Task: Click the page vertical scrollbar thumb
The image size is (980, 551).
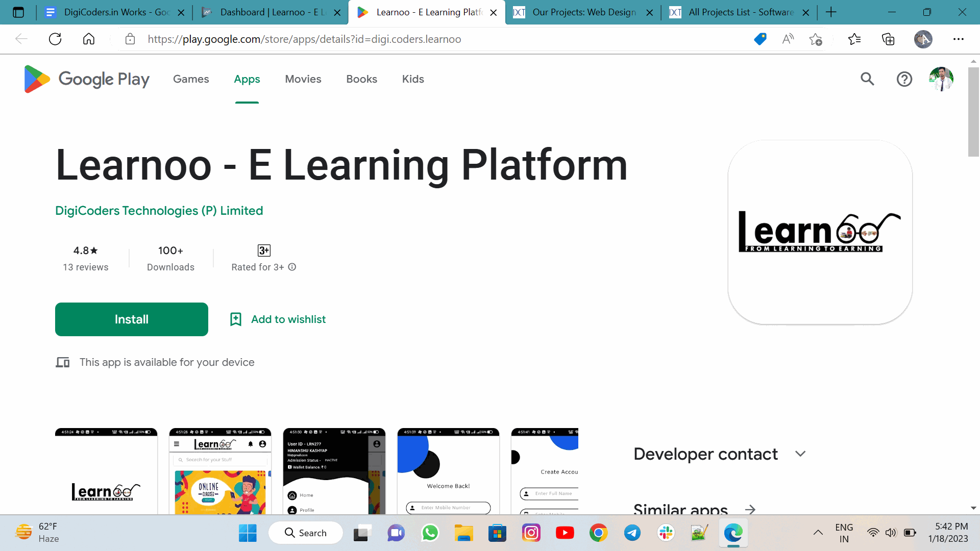Action: coord(973,112)
